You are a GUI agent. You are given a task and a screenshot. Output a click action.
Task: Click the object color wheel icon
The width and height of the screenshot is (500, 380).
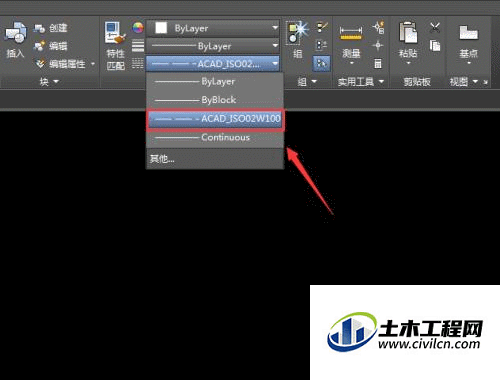[138, 28]
